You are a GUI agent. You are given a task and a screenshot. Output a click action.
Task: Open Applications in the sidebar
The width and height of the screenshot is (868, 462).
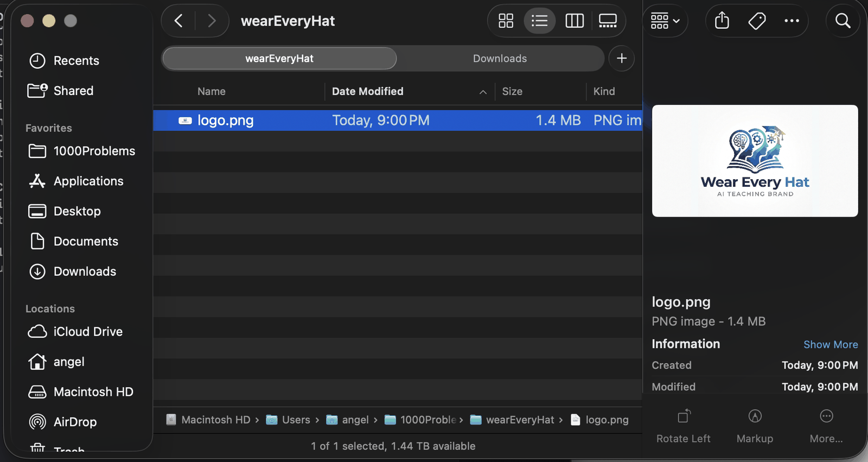click(x=76, y=181)
